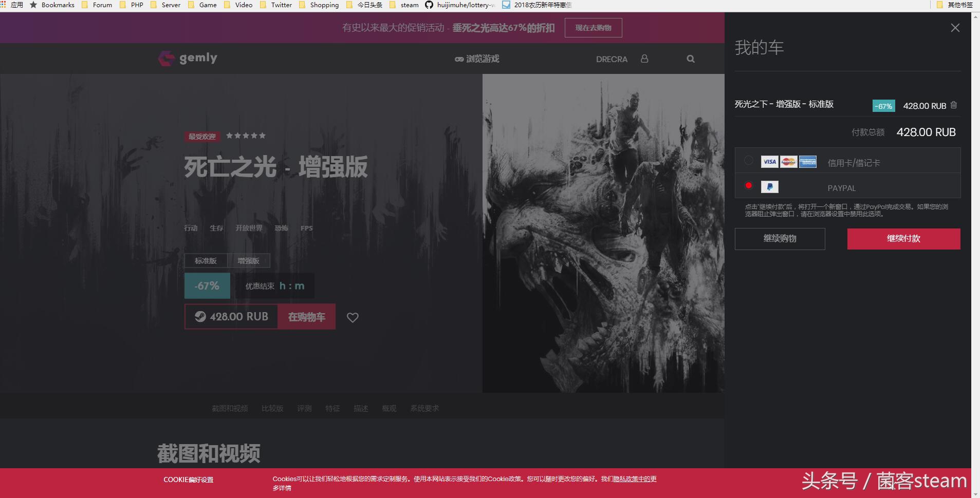Remove cart item using trash icon
The height and width of the screenshot is (498, 980).
954,105
